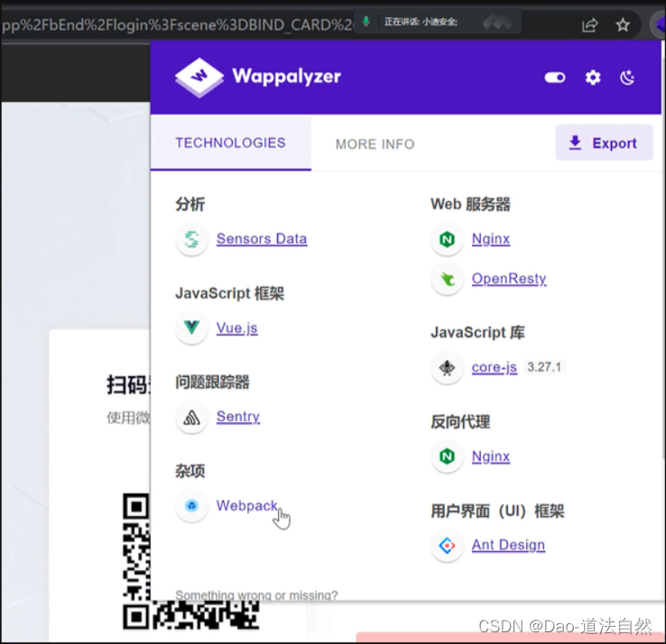The image size is (666, 644).
Task: Click core-js version 3.27.1 label
Action: coord(544,367)
